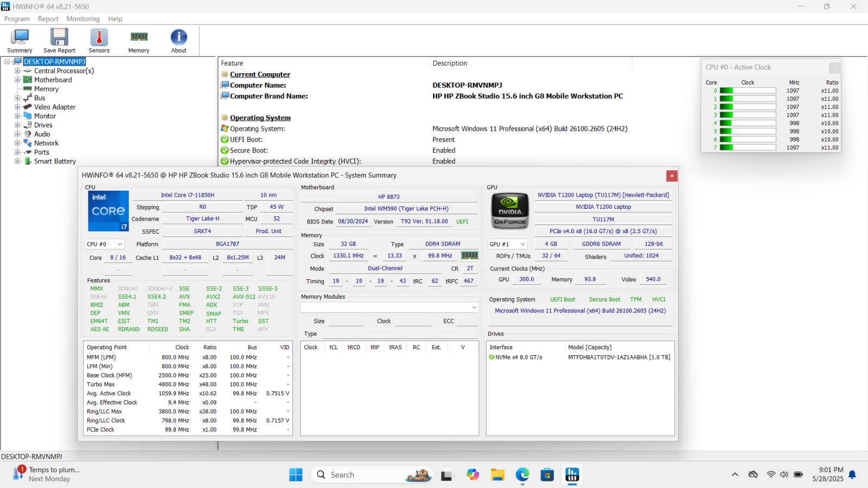
Task: Click the green memory module icon
Action: pos(469,255)
